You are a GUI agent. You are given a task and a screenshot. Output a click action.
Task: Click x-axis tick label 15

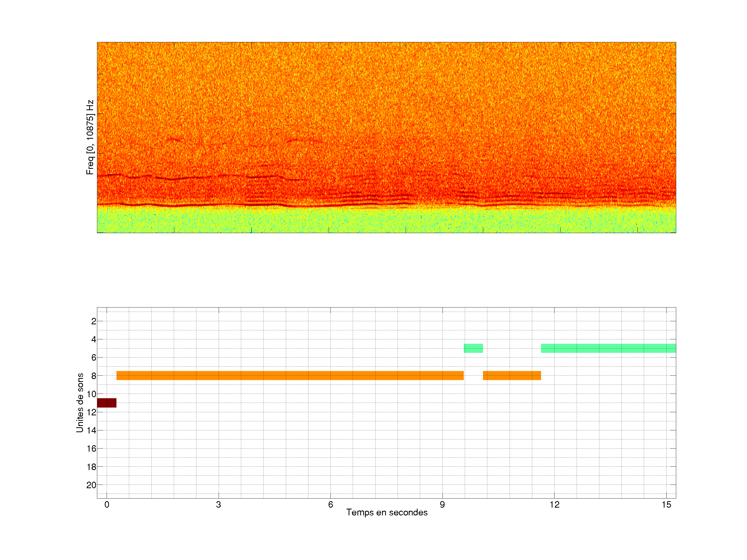(x=666, y=505)
